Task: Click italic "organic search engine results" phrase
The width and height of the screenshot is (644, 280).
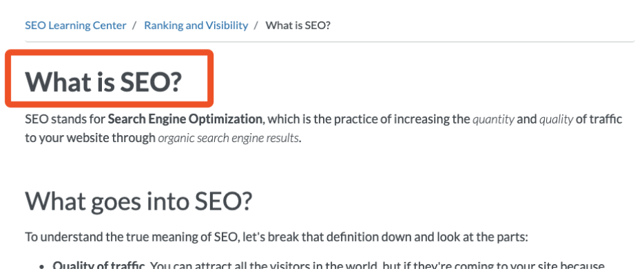Action: click(229, 137)
